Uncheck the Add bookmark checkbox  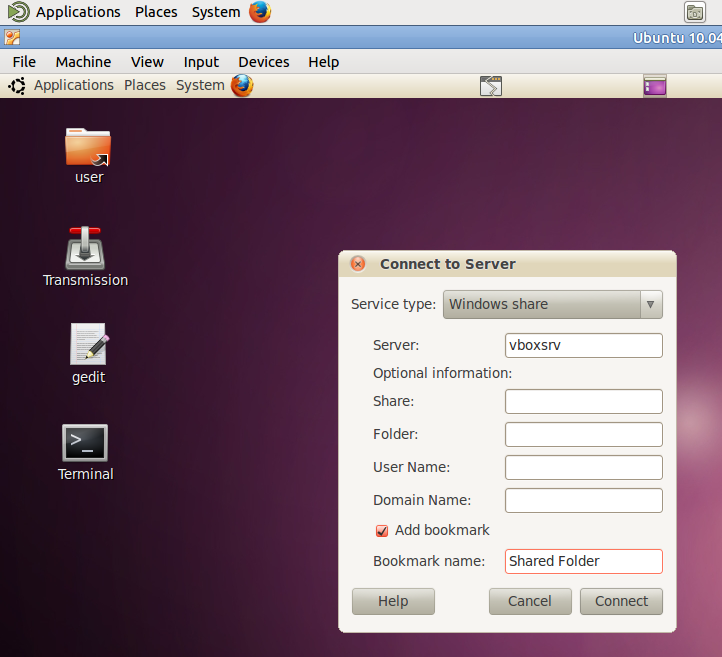coord(382,531)
